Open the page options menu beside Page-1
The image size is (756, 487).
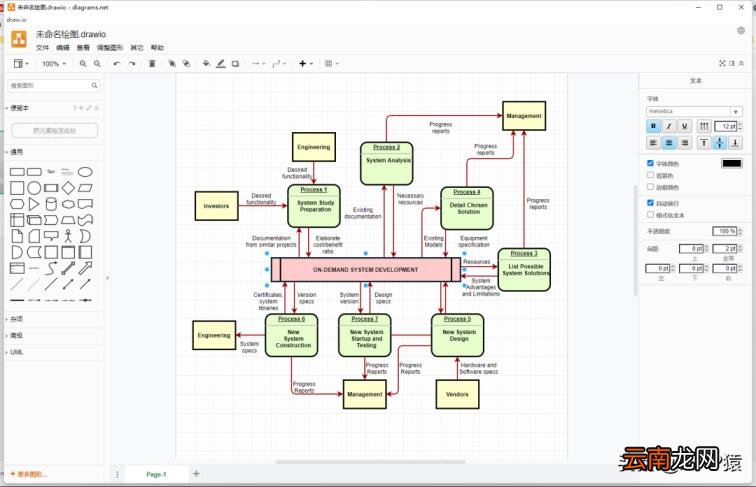pyautogui.click(x=117, y=474)
